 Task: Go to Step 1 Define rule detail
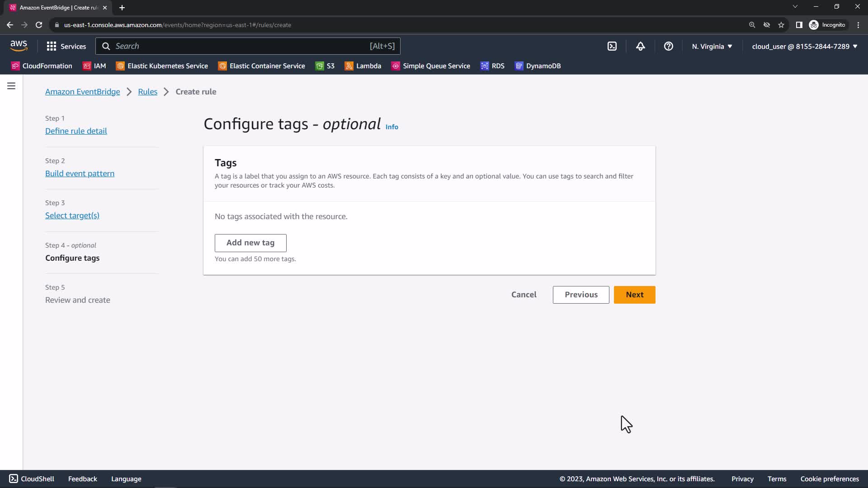pos(76,131)
